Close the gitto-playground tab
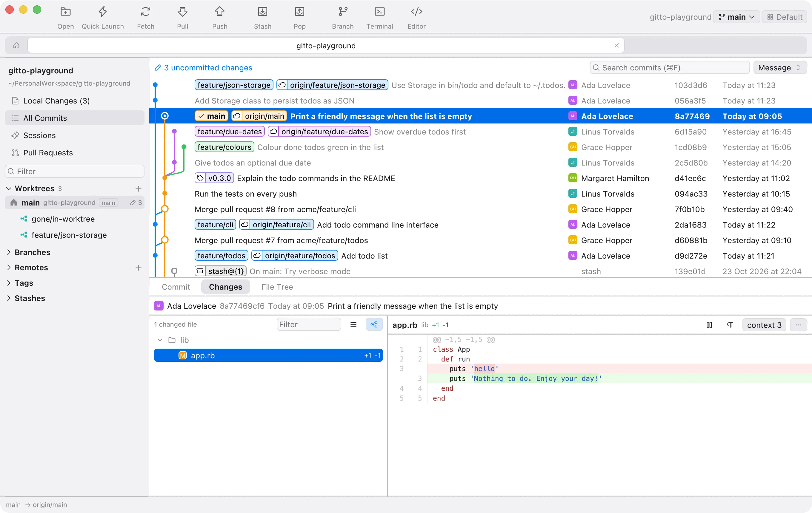The image size is (812, 513). pyautogui.click(x=616, y=45)
